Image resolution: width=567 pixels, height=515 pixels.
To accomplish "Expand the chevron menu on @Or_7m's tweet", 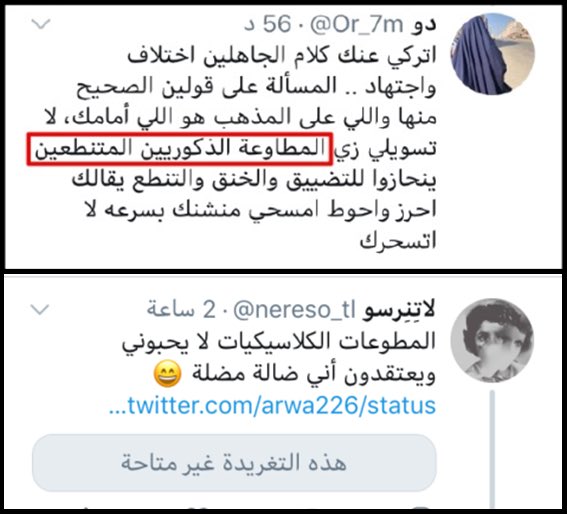I will (x=41, y=24).
